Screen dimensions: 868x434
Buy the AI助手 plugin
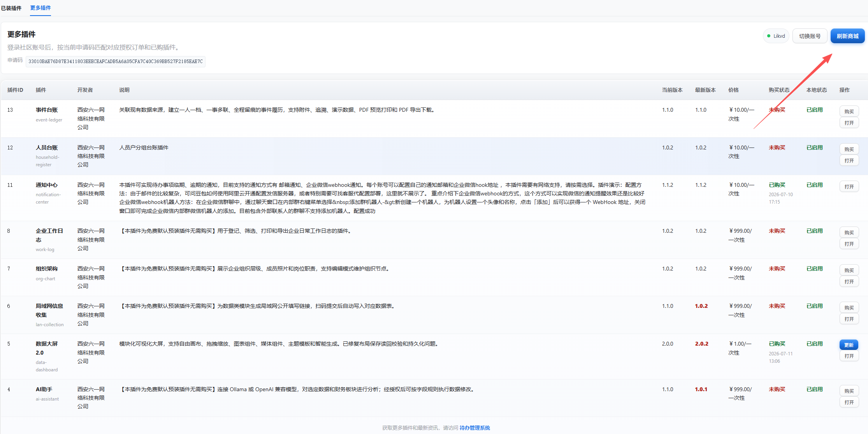click(849, 391)
